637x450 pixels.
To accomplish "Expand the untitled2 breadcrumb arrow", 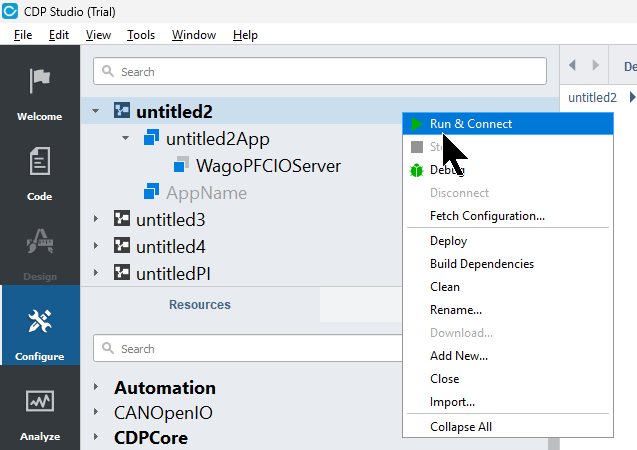I will (632, 97).
